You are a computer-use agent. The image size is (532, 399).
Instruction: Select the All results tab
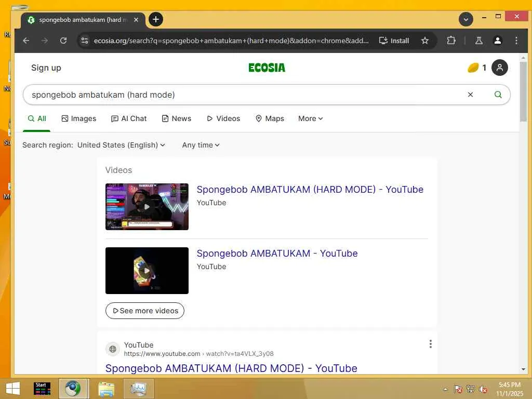point(37,118)
